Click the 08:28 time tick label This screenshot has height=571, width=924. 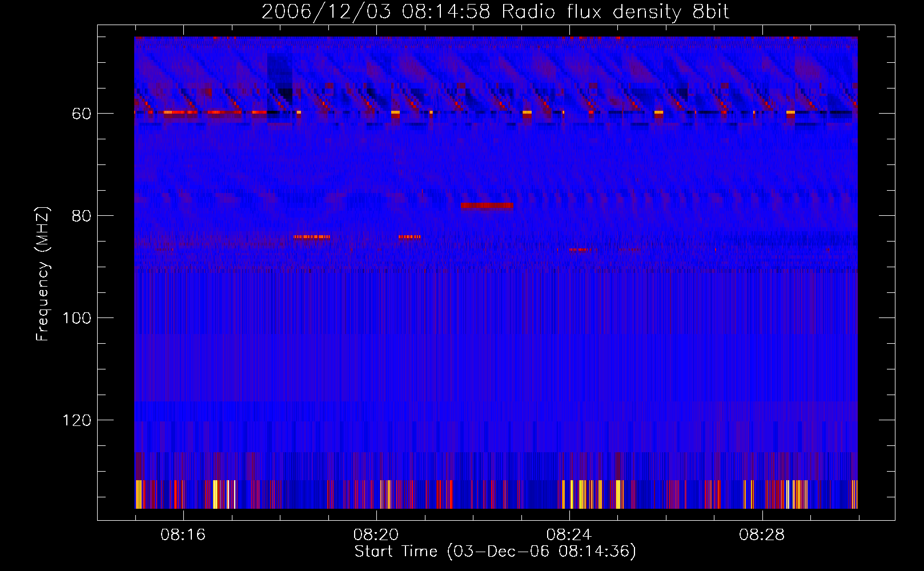pyautogui.click(x=762, y=535)
